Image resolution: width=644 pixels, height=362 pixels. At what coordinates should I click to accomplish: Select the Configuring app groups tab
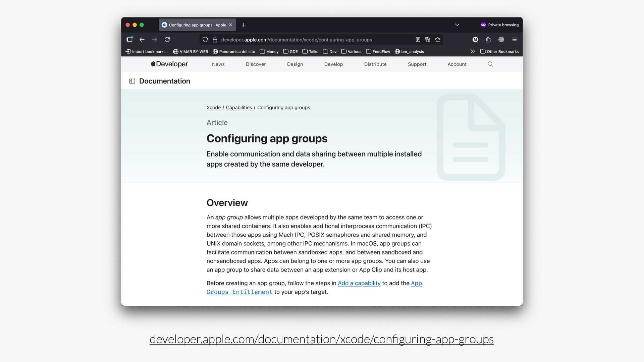pyautogui.click(x=195, y=25)
